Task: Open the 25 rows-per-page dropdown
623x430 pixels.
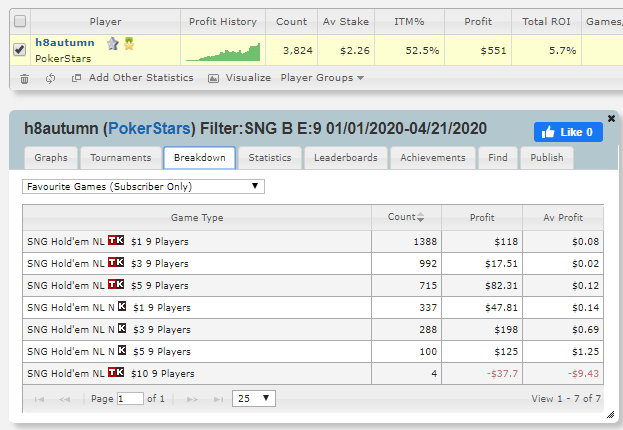Action: click(x=254, y=398)
